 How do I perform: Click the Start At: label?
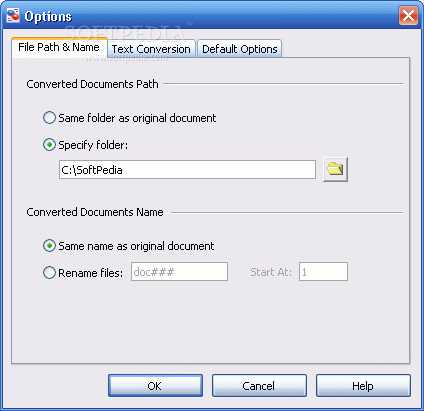[x=271, y=272]
